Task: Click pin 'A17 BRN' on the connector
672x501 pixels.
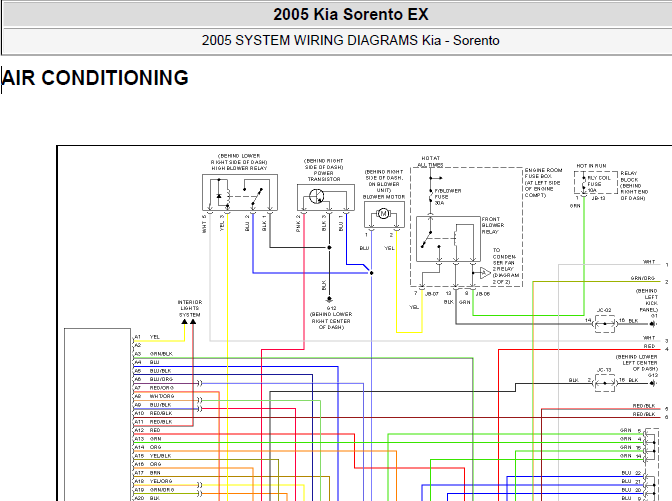Action: 147,473
